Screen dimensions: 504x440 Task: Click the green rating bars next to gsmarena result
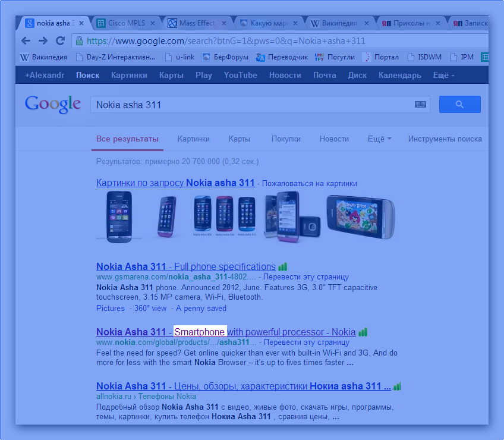[283, 267]
